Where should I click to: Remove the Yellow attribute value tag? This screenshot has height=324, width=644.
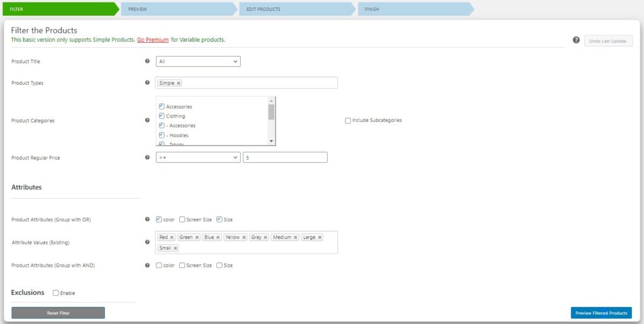pos(244,237)
